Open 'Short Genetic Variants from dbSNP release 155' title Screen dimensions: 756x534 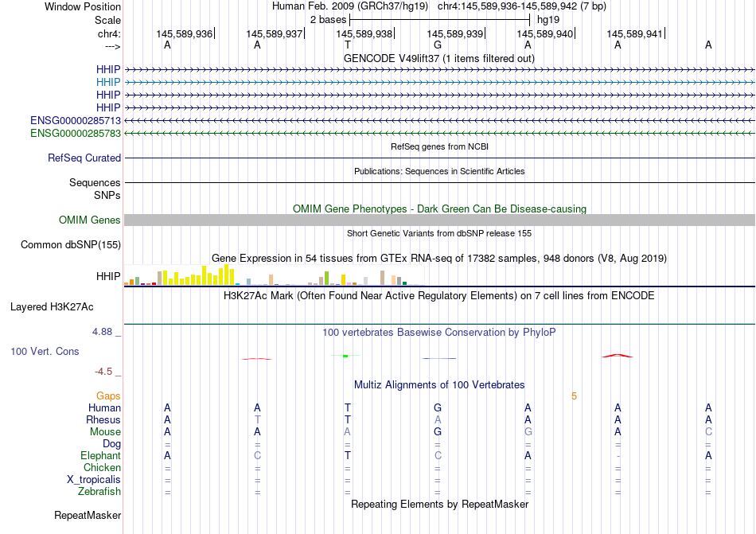click(439, 233)
